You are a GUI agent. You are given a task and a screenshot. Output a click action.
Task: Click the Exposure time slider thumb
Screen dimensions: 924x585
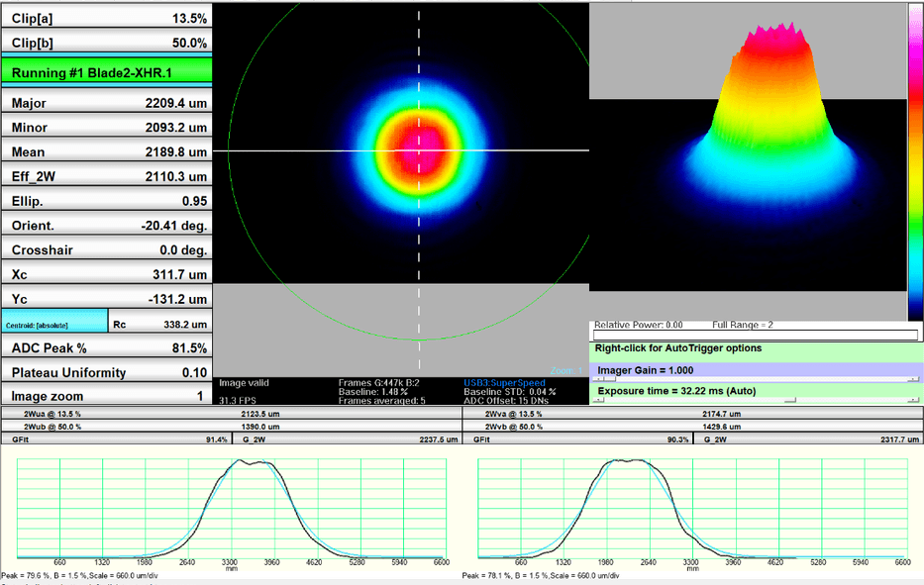tap(790, 400)
